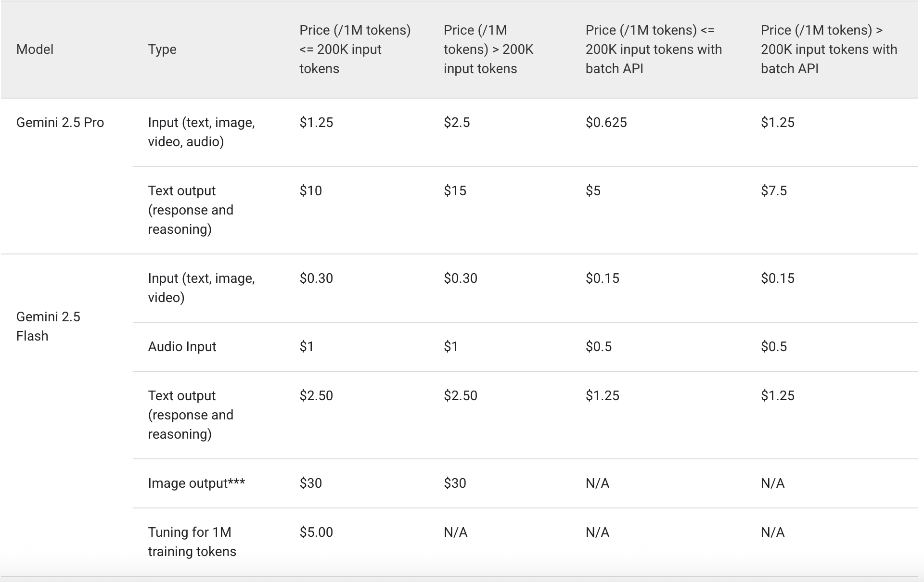The image size is (924, 582).
Task: Click header "<= 200K input tokens with batch API"
Action: click(x=654, y=50)
